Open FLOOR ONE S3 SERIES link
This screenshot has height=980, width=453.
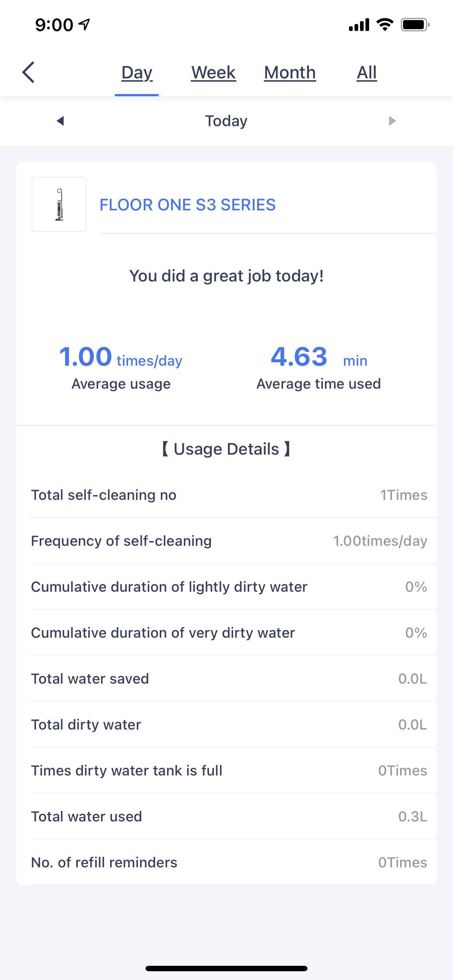click(x=187, y=205)
